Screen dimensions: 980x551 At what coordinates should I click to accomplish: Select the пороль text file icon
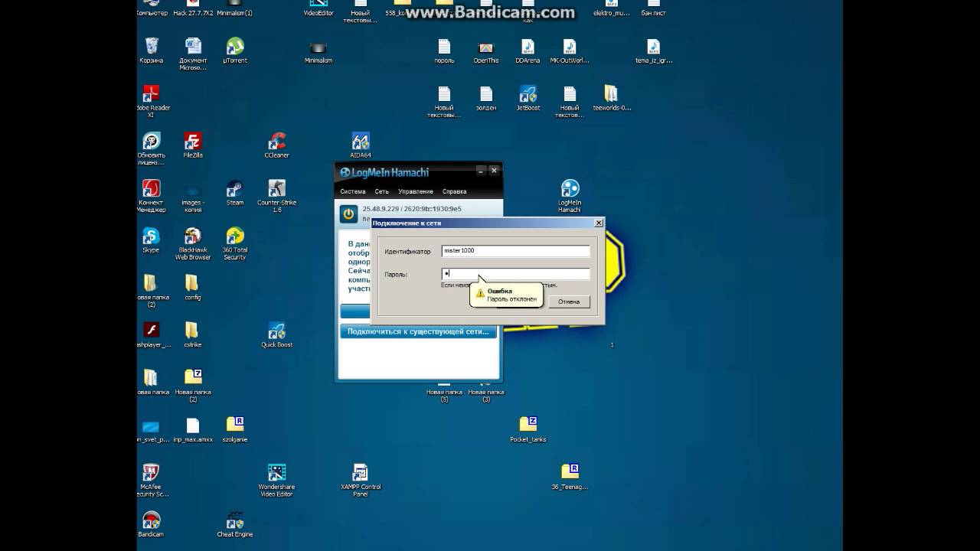pos(444,51)
